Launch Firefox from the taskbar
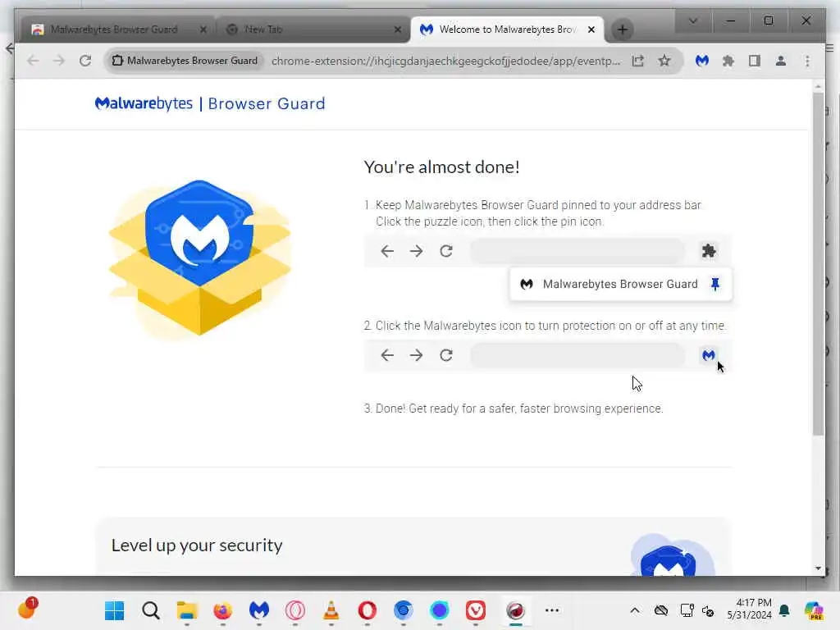The height and width of the screenshot is (630, 840). tap(223, 610)
